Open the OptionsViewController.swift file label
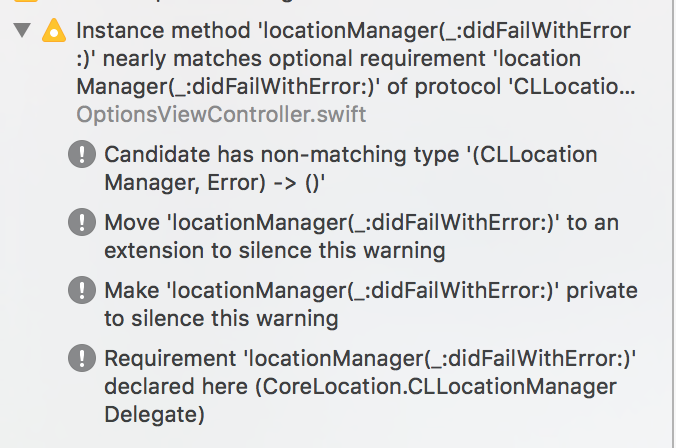676x448 pixels. (221, 115)
